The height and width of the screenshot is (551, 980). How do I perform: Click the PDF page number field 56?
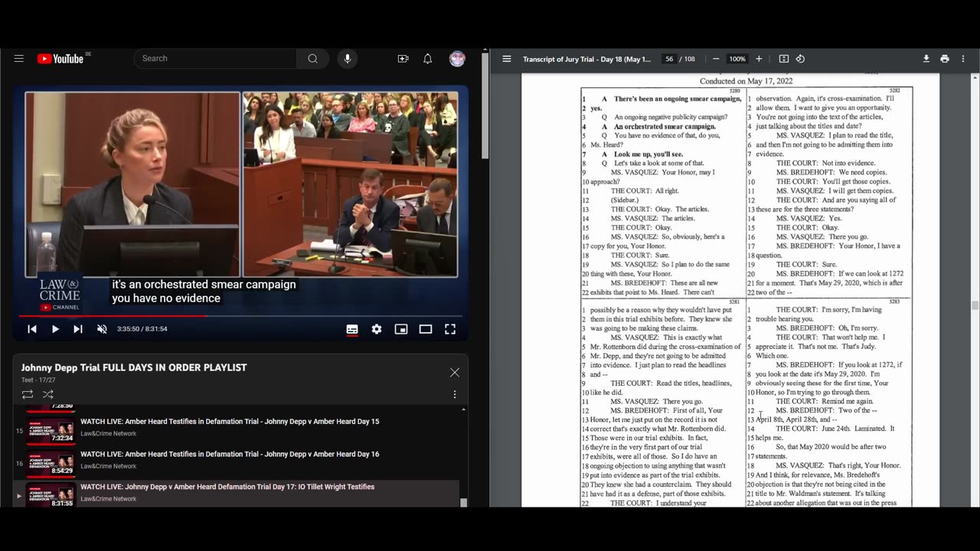(669, 59)
